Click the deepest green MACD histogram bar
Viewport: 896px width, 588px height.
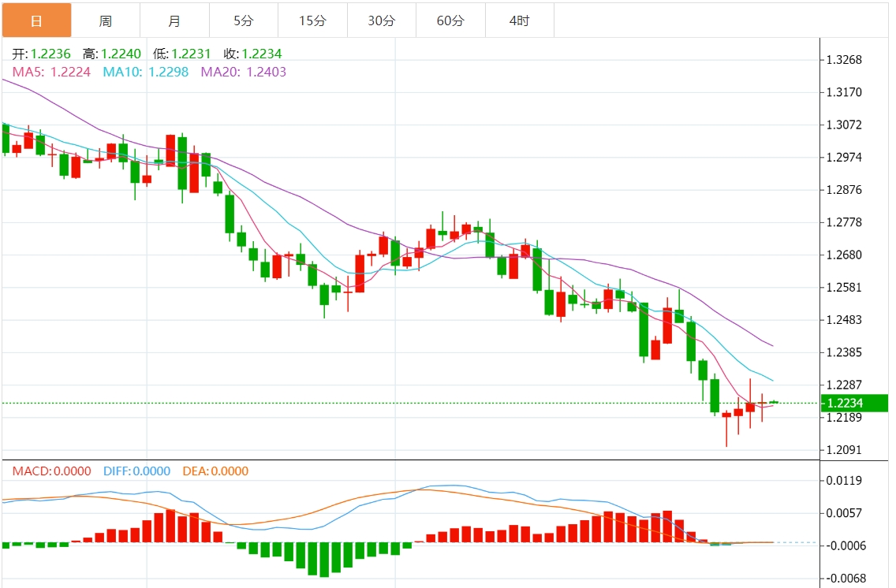tap(324, 560)
